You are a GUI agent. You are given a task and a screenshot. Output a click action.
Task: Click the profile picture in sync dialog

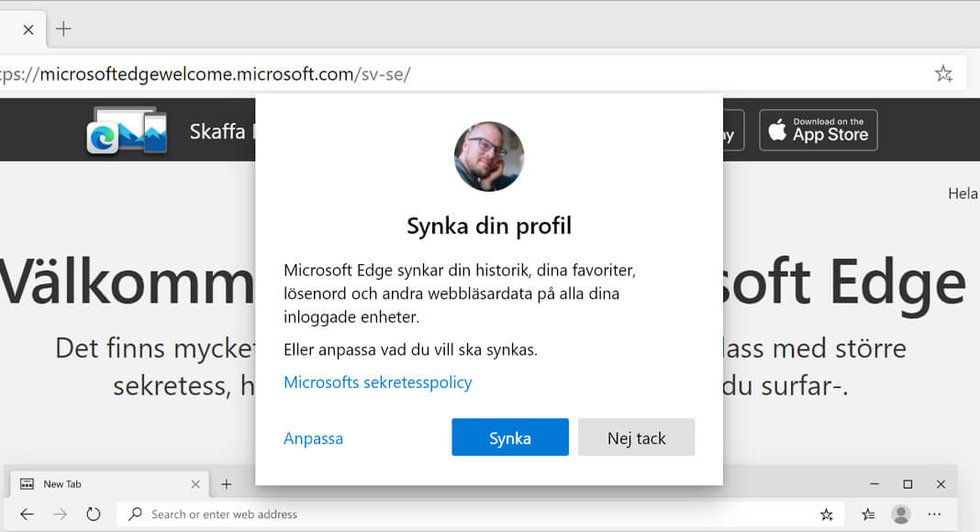(489, 156)
